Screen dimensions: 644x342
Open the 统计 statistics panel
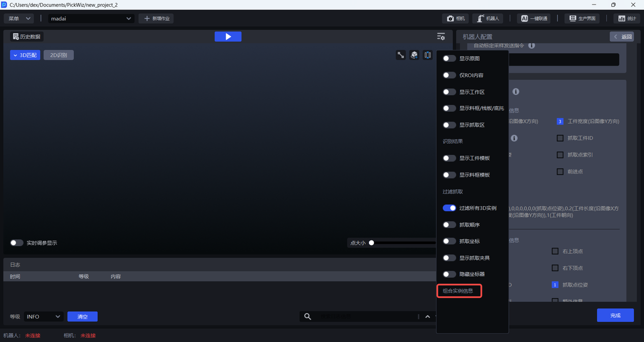point(626,19)
